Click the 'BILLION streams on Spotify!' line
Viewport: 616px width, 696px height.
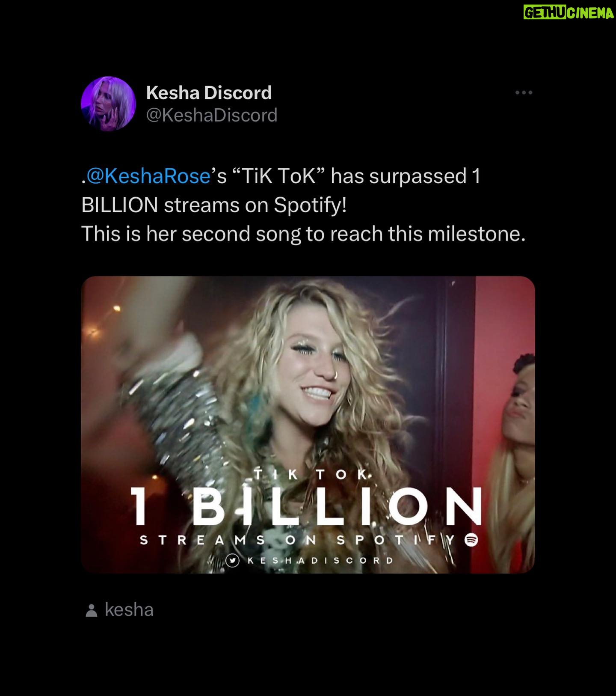(214, 205)
